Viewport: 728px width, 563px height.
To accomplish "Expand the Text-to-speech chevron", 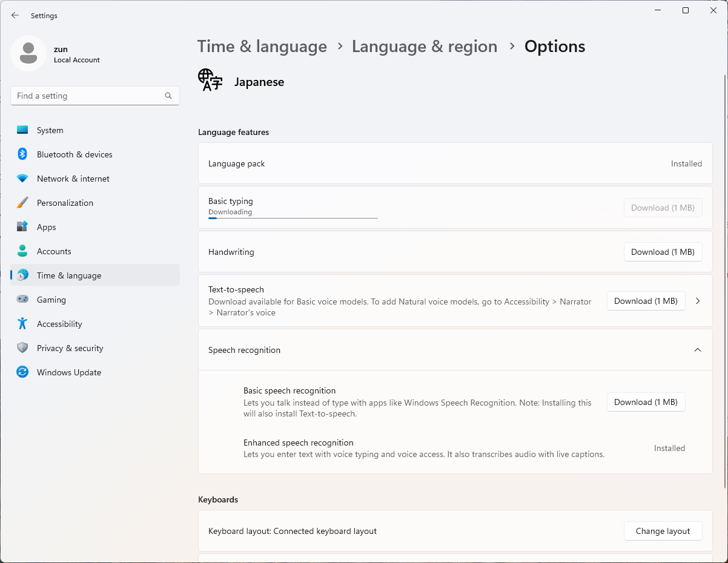I will [698, 301].
